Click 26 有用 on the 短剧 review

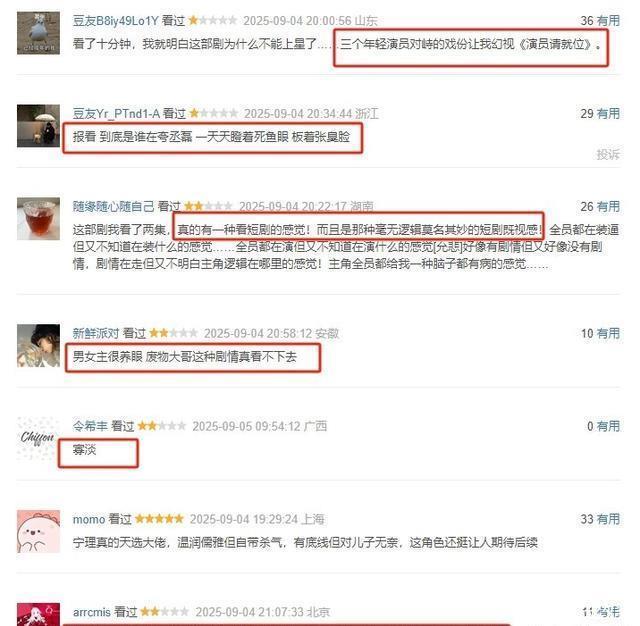click(x=600, y=206)
